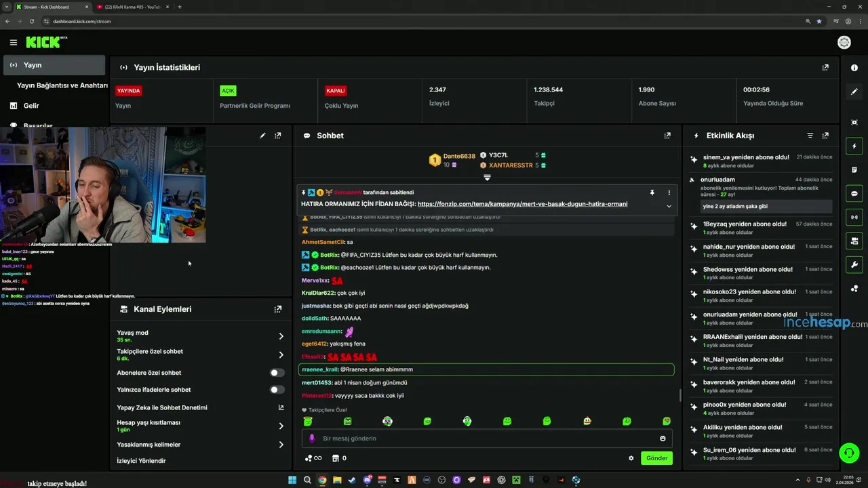This screenshot has height=488, width=868.
Task: Expand Yasaklanmış kelimeler settings
Action: pos(281,445)
